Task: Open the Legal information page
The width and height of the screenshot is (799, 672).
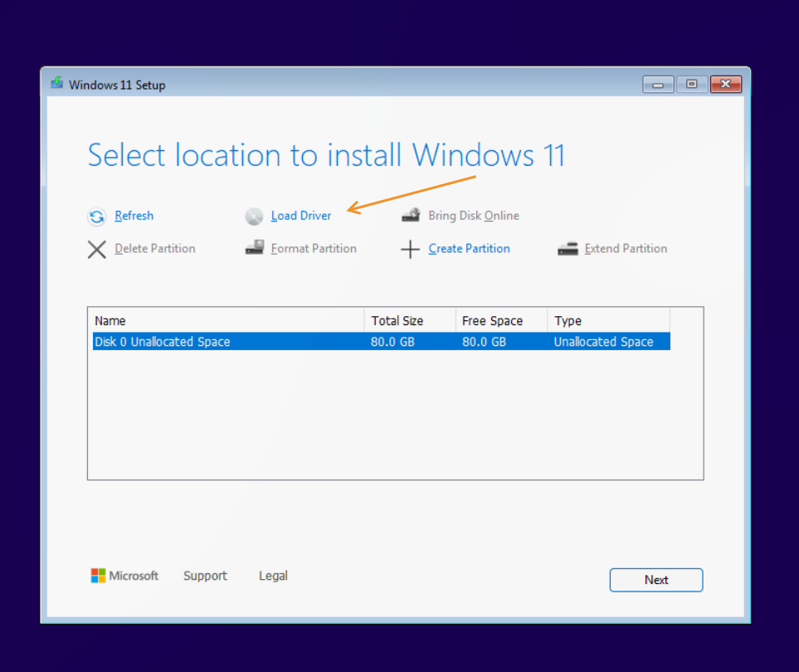Action: pos(273,576)
